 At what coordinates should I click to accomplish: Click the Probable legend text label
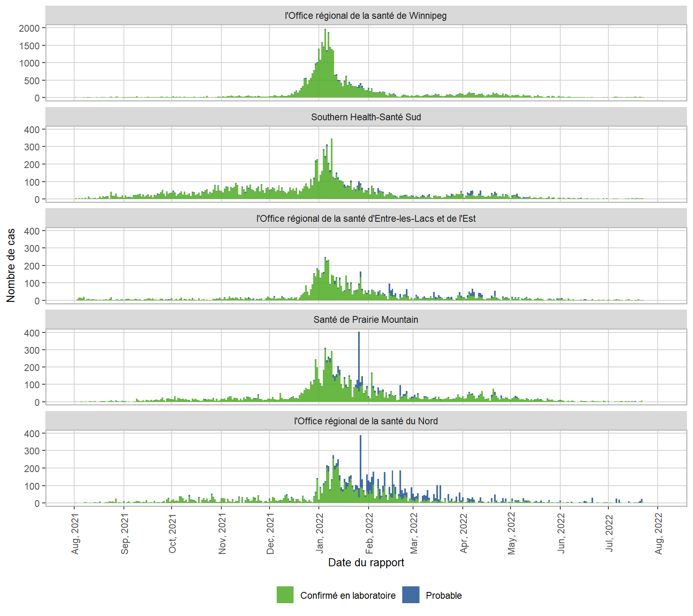point(444,596)
